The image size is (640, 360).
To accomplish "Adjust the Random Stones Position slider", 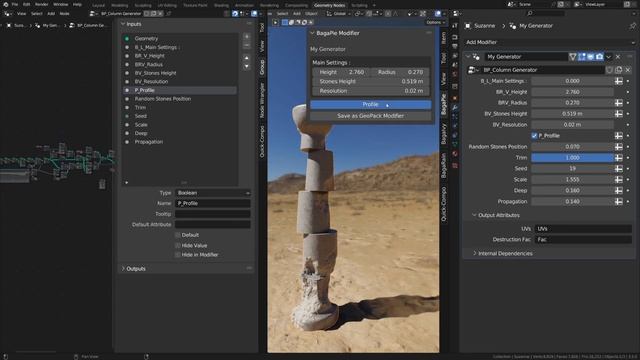I will [x=572, y=147].
